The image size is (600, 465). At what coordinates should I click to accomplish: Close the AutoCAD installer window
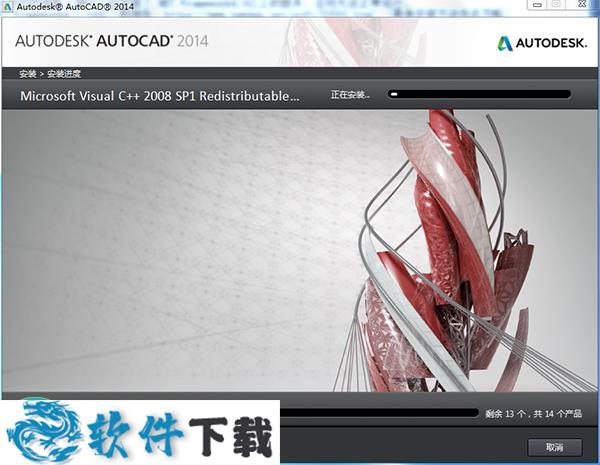coord(582,4)
